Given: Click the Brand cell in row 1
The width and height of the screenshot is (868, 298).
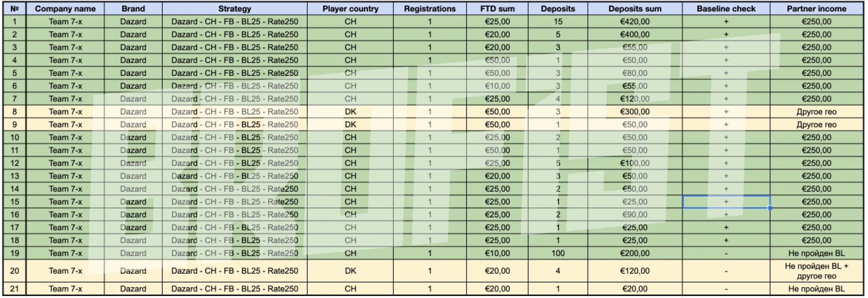Looking at the screenshot, I should click(133, 22).
